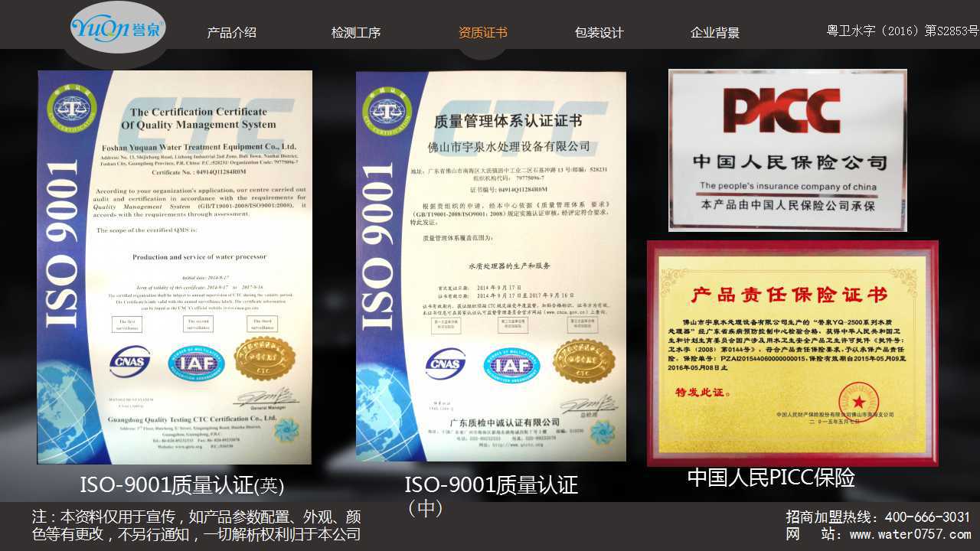Image resolution: width=980 pixels, height=551 pixels.
Task: Click the license number 粤卫水字（2016）第S2853号
Action: tap(903, 31)
